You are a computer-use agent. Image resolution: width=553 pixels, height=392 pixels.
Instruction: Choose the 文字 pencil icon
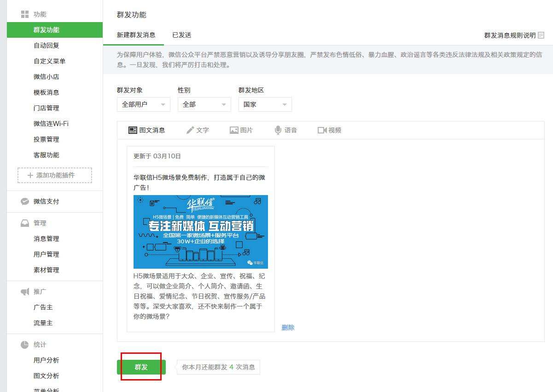tap(190, 130)
